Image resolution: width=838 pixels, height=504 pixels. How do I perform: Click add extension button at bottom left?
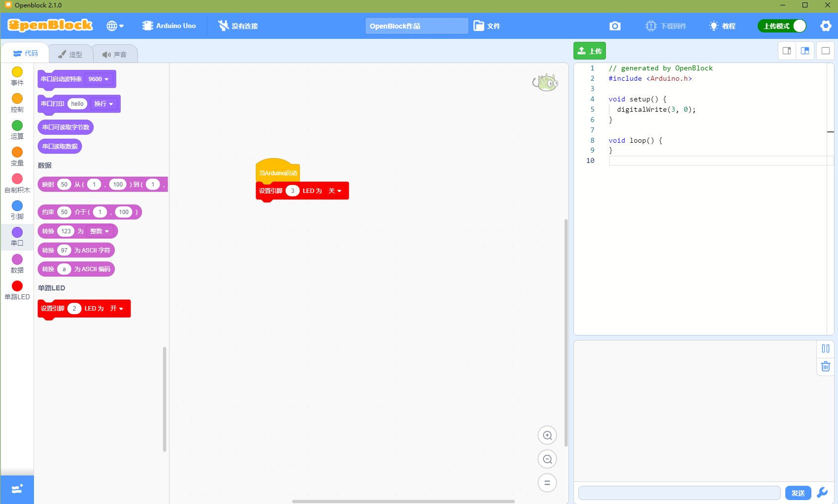[17, 489]
